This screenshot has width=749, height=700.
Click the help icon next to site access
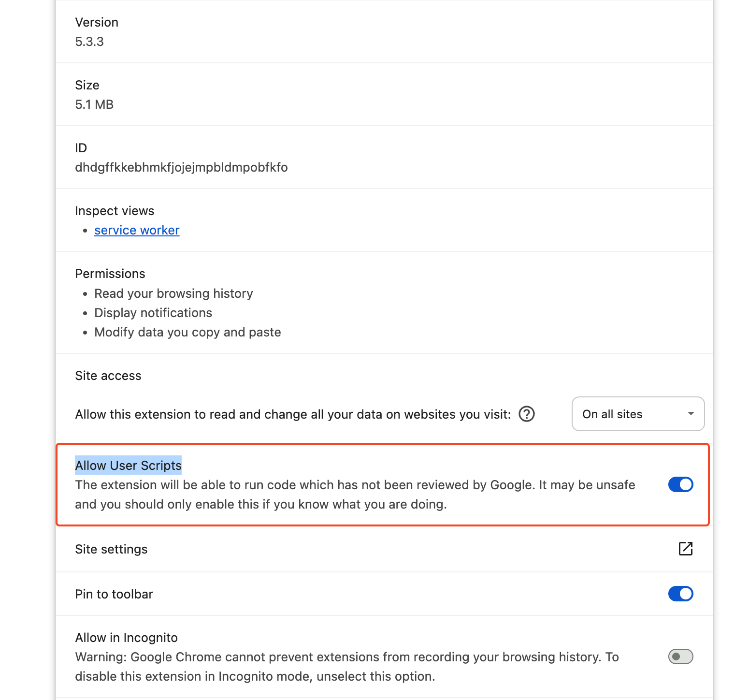[527, 414]
